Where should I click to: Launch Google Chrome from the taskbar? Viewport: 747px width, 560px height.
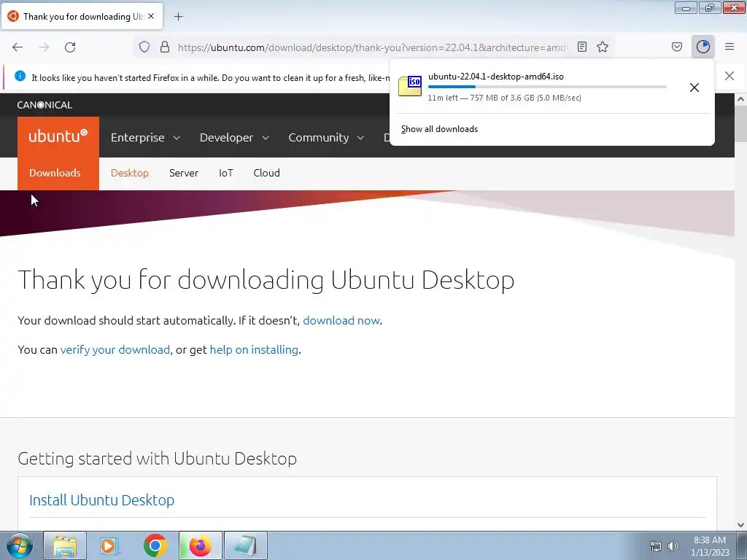155,545
